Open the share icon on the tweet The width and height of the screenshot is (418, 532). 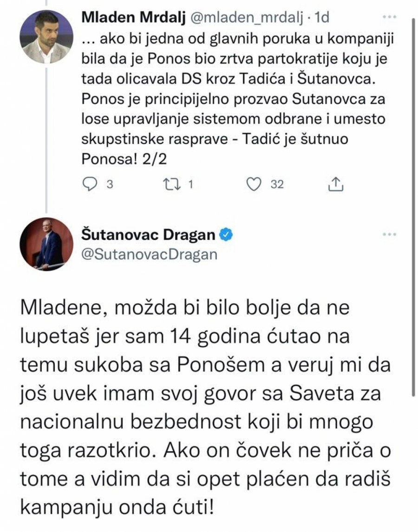coord(335,184)
